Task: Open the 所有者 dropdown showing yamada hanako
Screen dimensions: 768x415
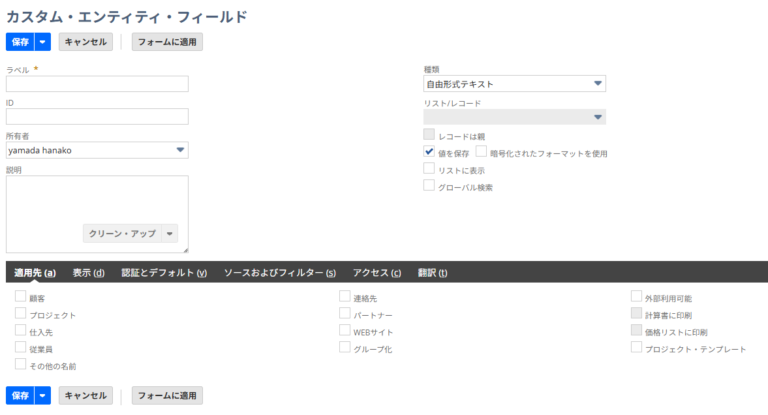Action: [97, 150]
